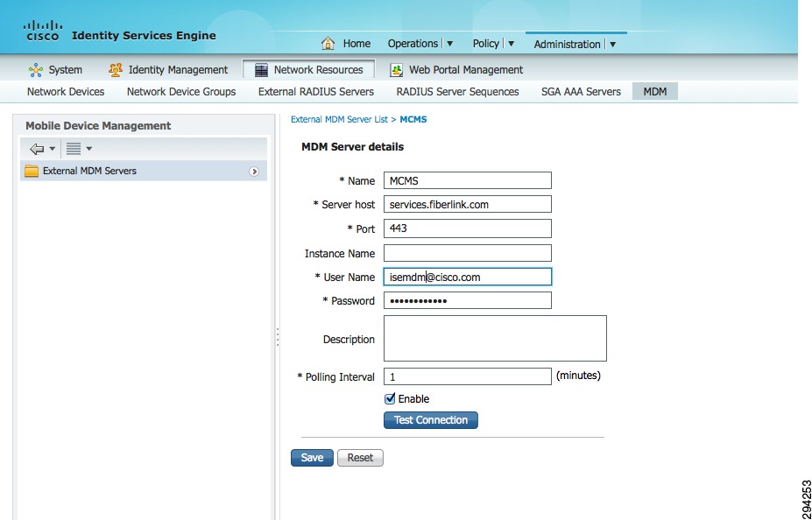
Task: Select the MDM subtab
Action: 655,92
